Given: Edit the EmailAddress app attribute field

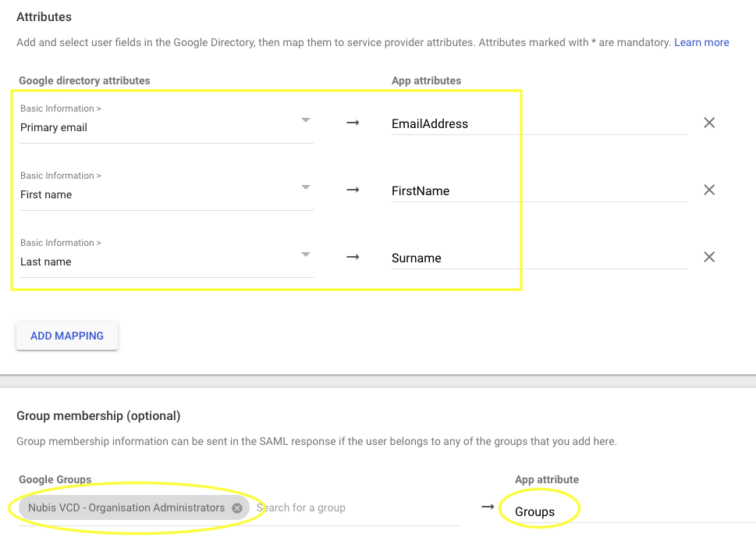Looking at the screenshot, I should point(538,123).
